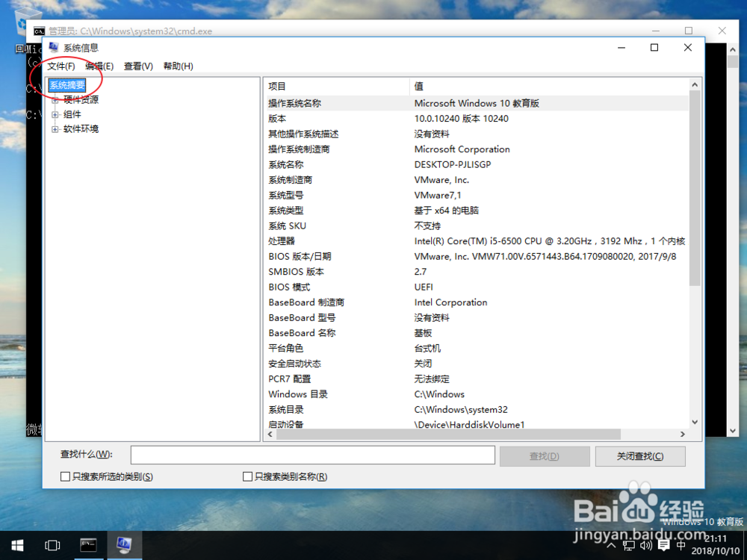Select the BIOS 版本/日期 row

pyautogui.click(x=477, y=256)
